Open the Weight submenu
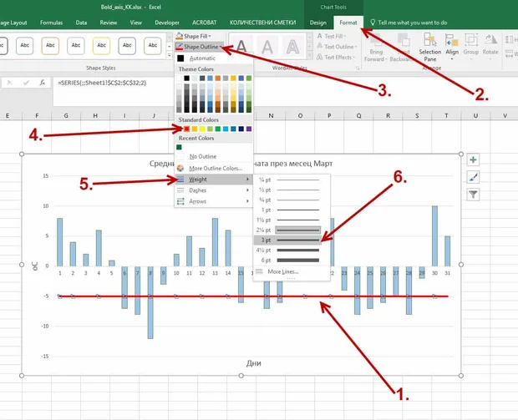Screen dimensions: 518x420 point(213,180)
